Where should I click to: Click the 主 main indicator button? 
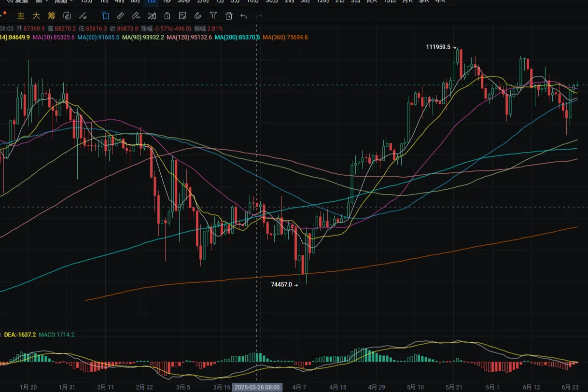(x=21, y=16)
